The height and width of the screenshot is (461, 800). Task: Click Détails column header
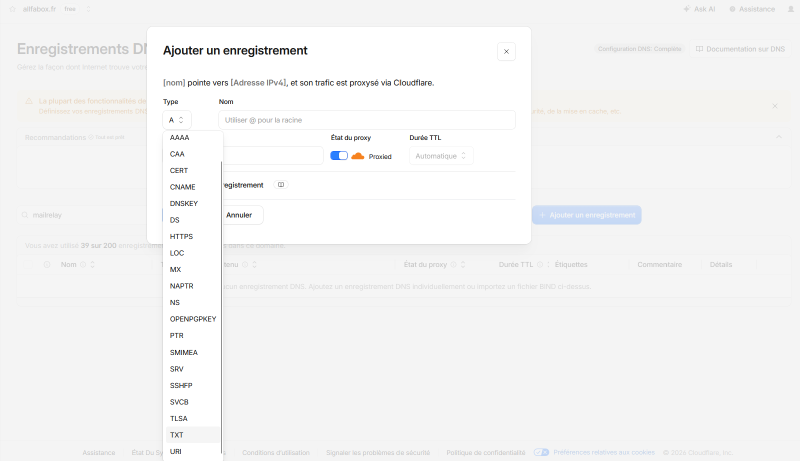[x=720, y=265]
